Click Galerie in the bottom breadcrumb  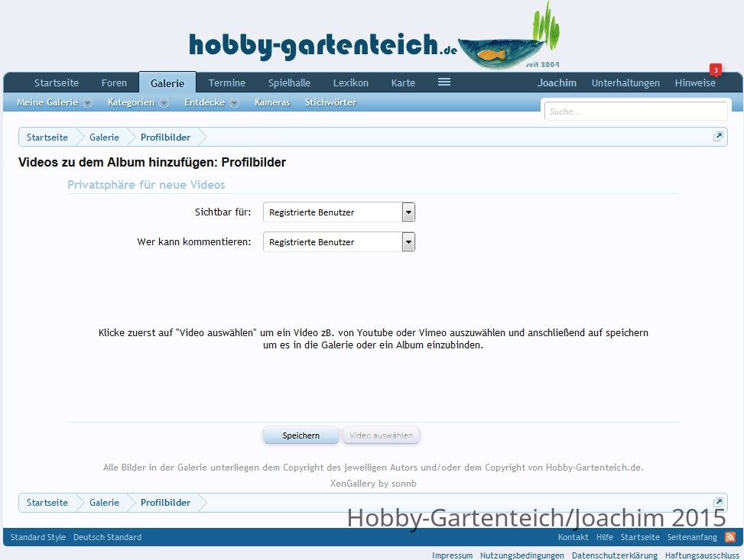104,502
